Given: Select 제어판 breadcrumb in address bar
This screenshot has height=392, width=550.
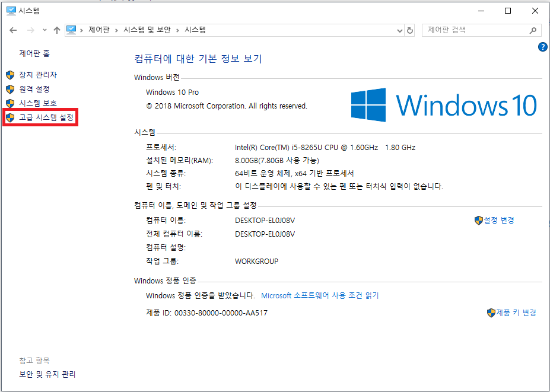Looking at the screenshot, I should (x=99, y=30).
